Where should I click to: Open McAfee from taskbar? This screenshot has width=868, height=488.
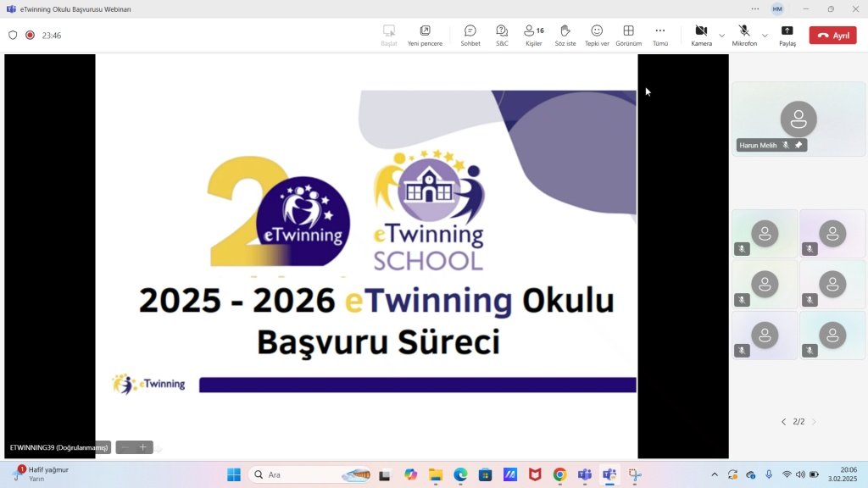click(535, 474)
